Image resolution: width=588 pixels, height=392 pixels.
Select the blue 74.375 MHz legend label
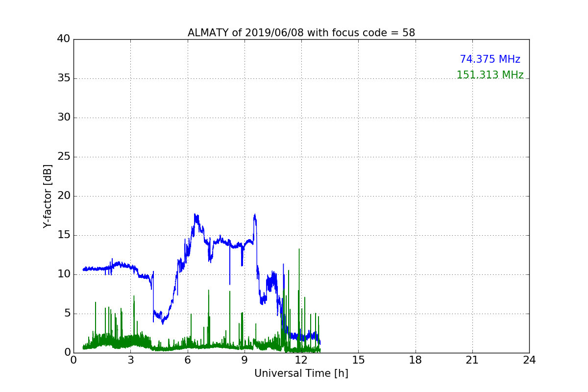coord(490,59)
